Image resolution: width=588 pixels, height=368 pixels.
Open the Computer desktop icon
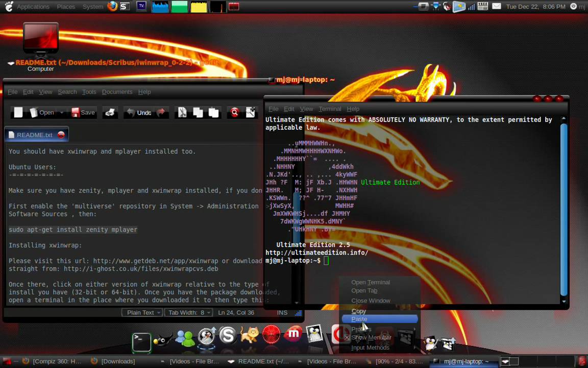[x=40, y=46]
